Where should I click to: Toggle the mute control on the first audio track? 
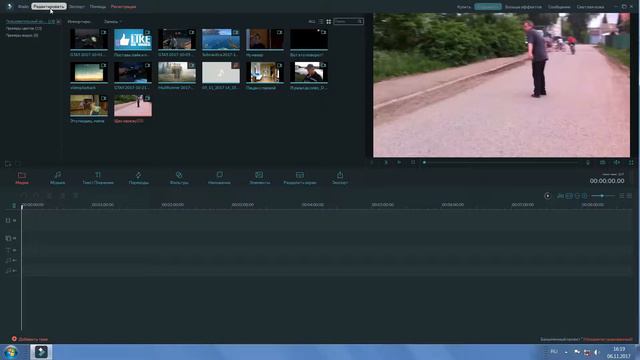(x=15, y=260)
